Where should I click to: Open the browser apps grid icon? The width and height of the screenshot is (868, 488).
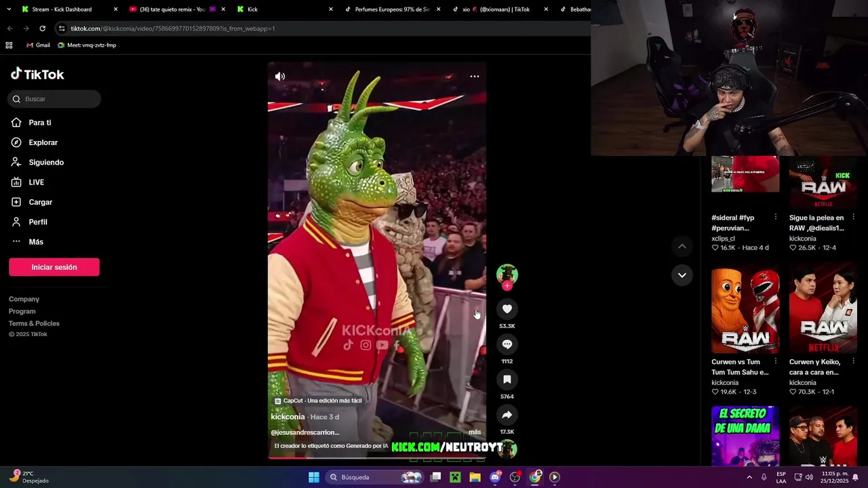pos(9,45)
